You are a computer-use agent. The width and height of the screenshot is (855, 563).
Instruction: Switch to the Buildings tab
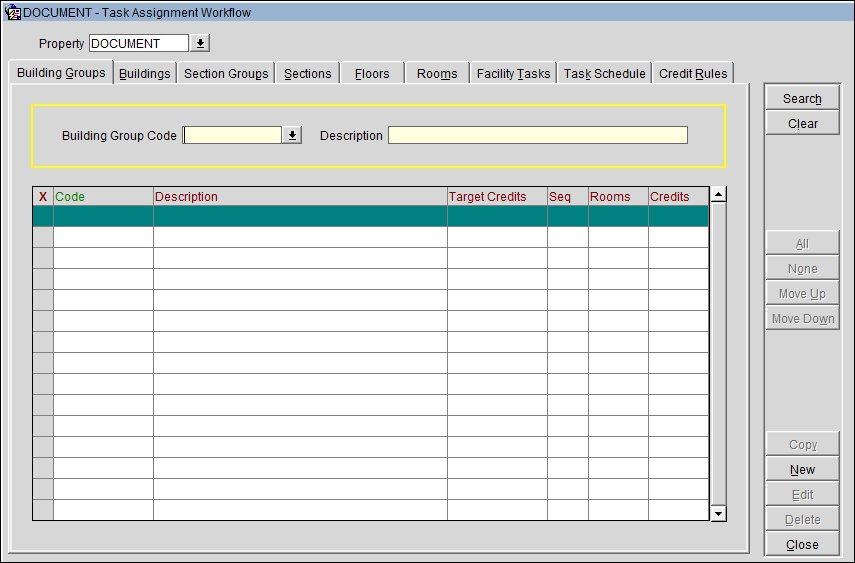coord(144,74)
